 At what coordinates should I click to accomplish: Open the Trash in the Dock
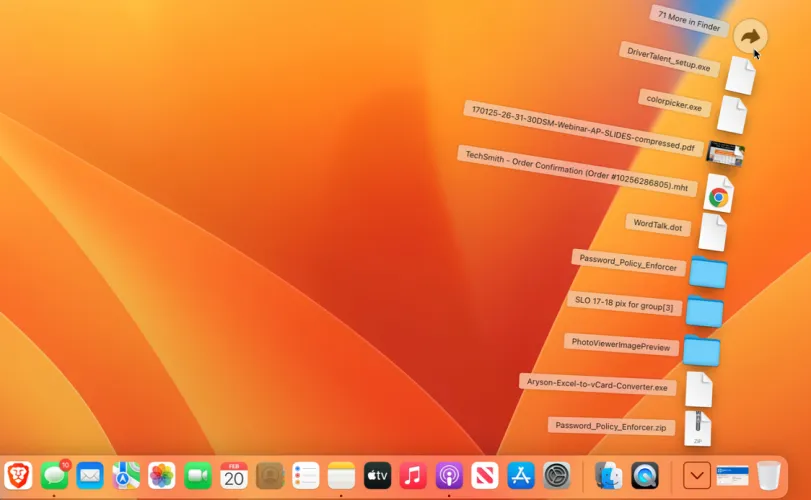coord(768,475)
